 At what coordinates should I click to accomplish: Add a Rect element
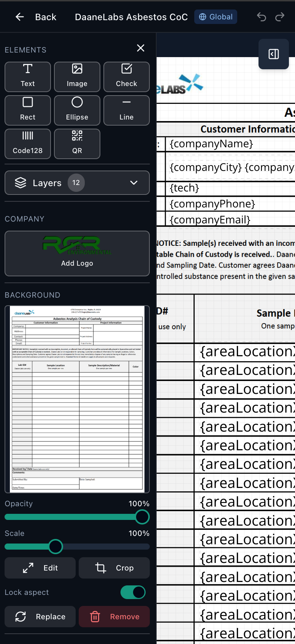click(28, 110)
